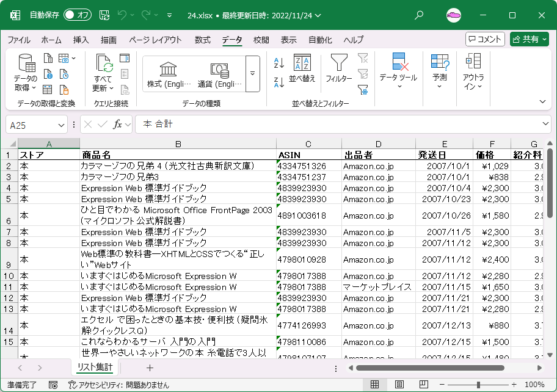Viewport: 557px width, 392px height.
Task: Open the Share (共有) dropdown arrow
Action: coord(544,40)
